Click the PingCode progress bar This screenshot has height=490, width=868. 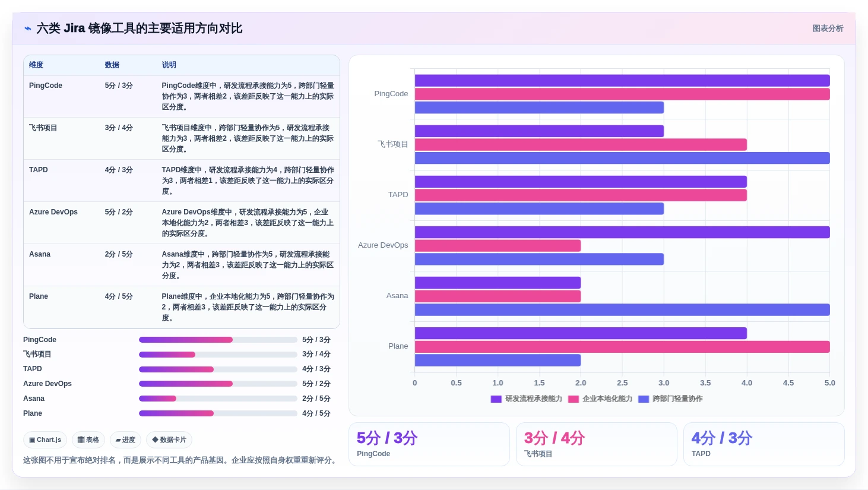218,340
